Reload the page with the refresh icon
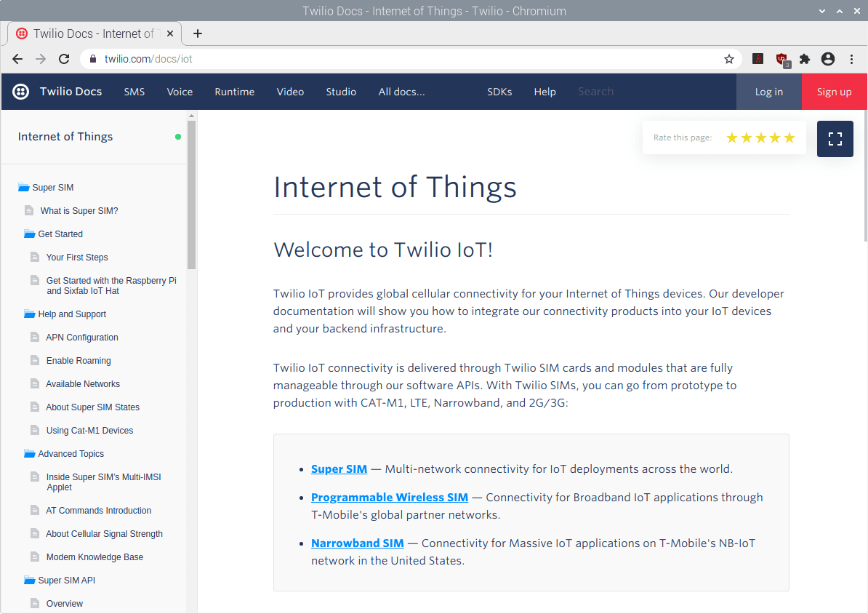Screen dimensions: 868x614 click(x=64, y=59)
